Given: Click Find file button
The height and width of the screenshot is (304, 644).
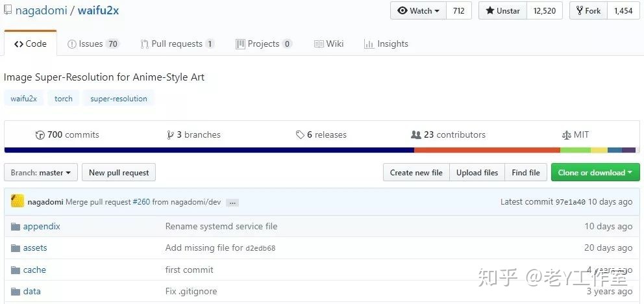Looking at the screenshot, I should point(526,173).
